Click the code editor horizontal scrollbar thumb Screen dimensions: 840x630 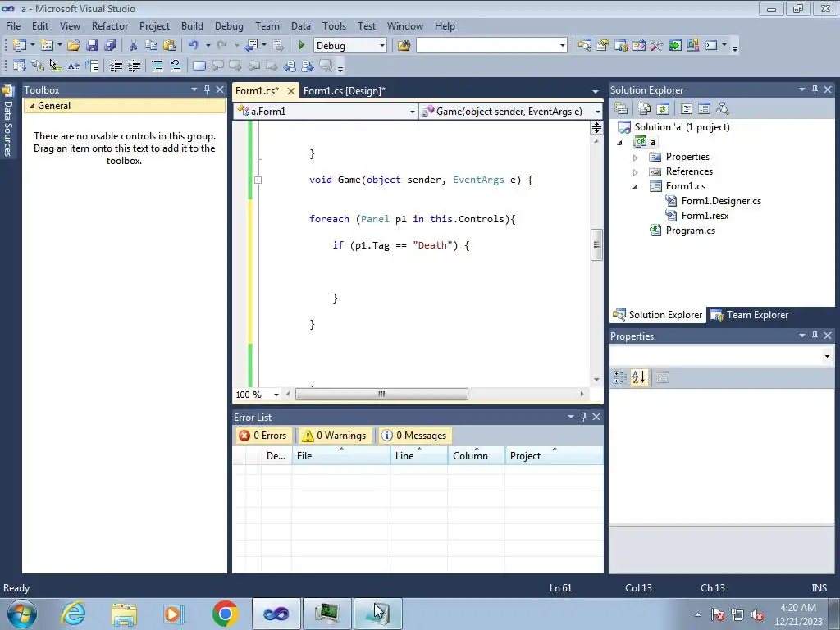coord(381,395)
